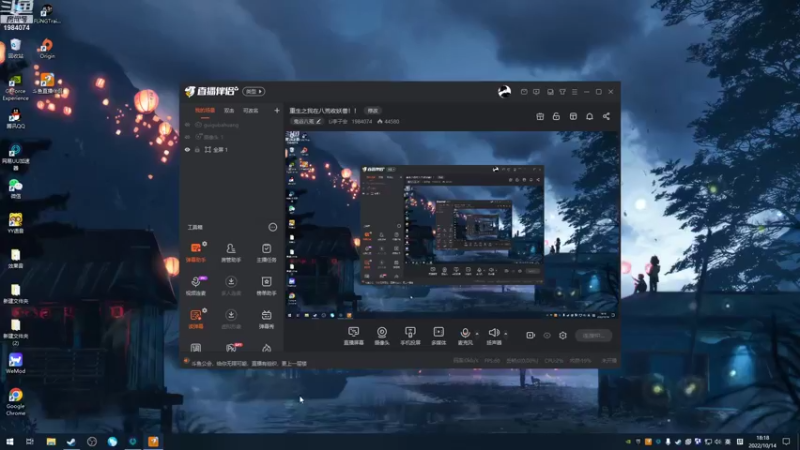Click the room number 1984074

[362, 121]
